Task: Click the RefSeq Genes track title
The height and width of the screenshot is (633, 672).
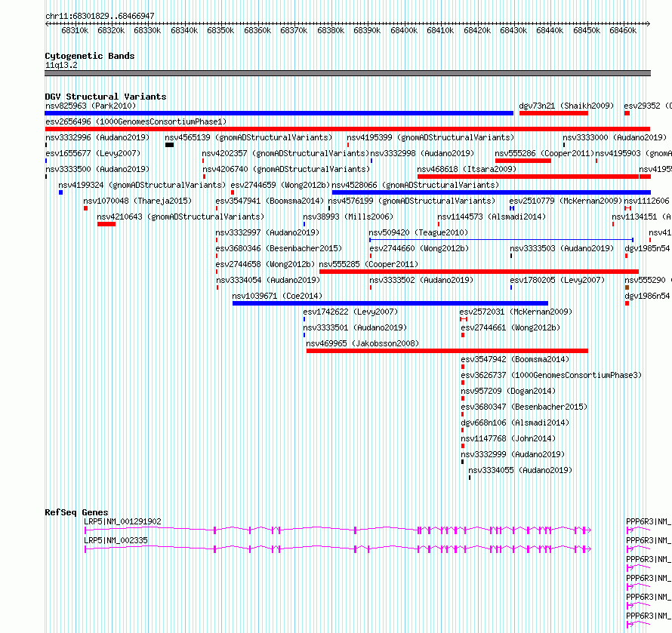Action: pos(76,512)
